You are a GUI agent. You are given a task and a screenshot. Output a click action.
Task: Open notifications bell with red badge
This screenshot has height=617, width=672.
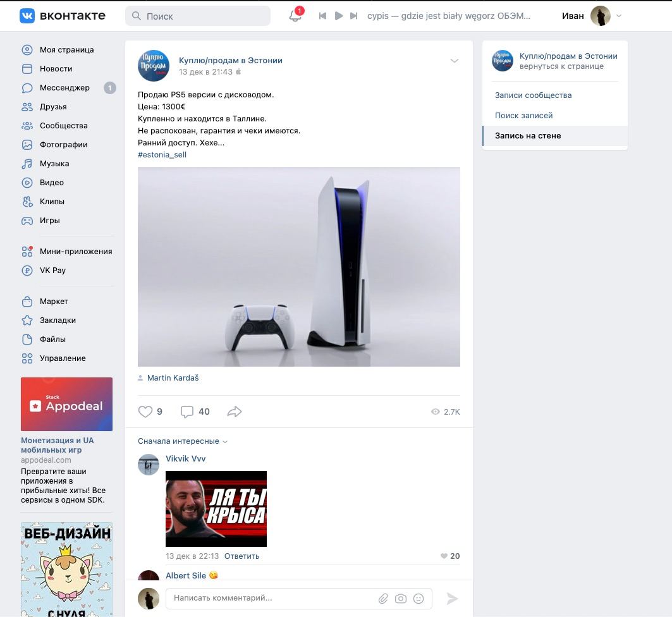click(x=296, y=15)
